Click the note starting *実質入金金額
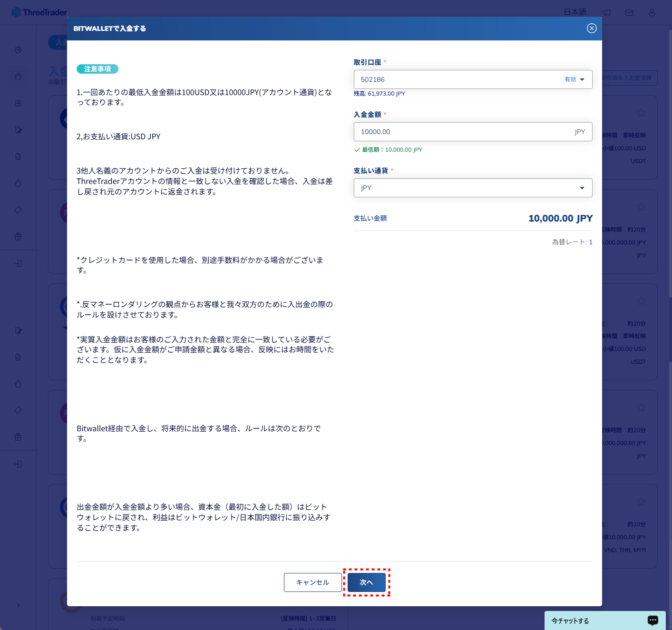672x630 pixels. (x=205, y=349)
